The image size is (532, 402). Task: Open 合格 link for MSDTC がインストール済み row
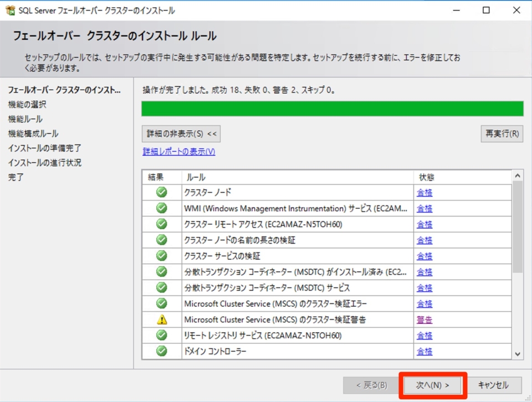pyautogui.click(x=424, y=272)
